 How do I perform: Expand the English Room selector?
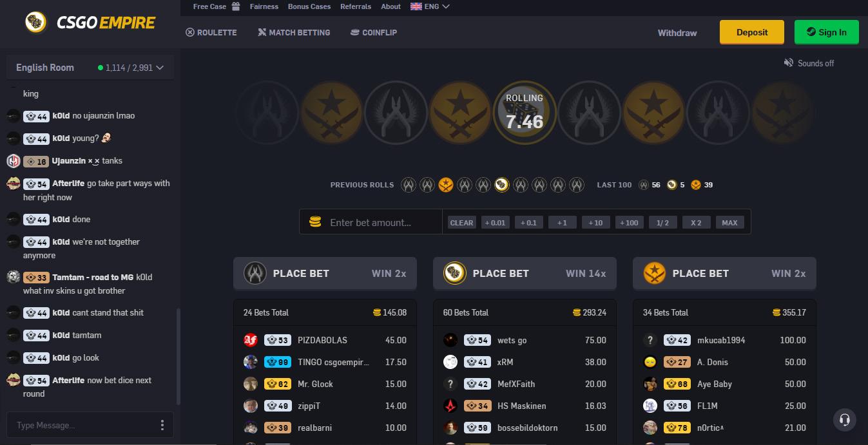pos(90,68)
